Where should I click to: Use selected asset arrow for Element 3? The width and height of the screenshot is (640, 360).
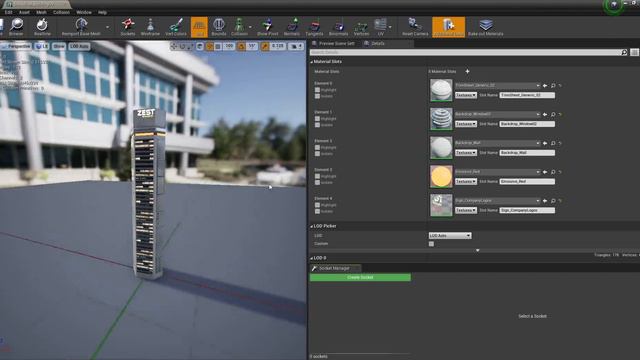pos(545,172)
